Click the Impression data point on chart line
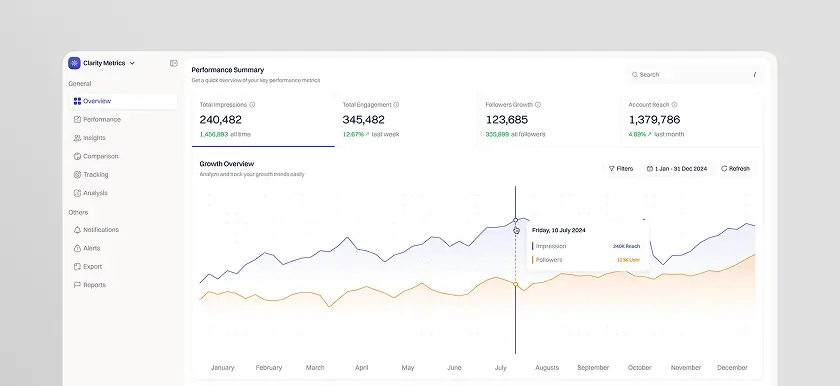 [515, 220]
